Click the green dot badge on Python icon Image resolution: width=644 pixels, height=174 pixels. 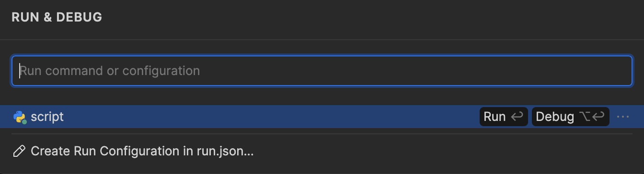[x=24, y=121]
